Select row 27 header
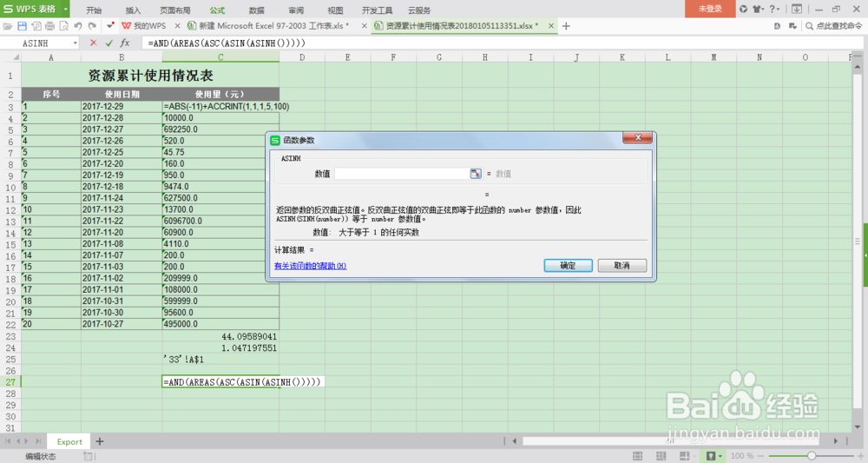Image resolution: width=868 pixels, height=463 pixels. click(x=10, y=382)
